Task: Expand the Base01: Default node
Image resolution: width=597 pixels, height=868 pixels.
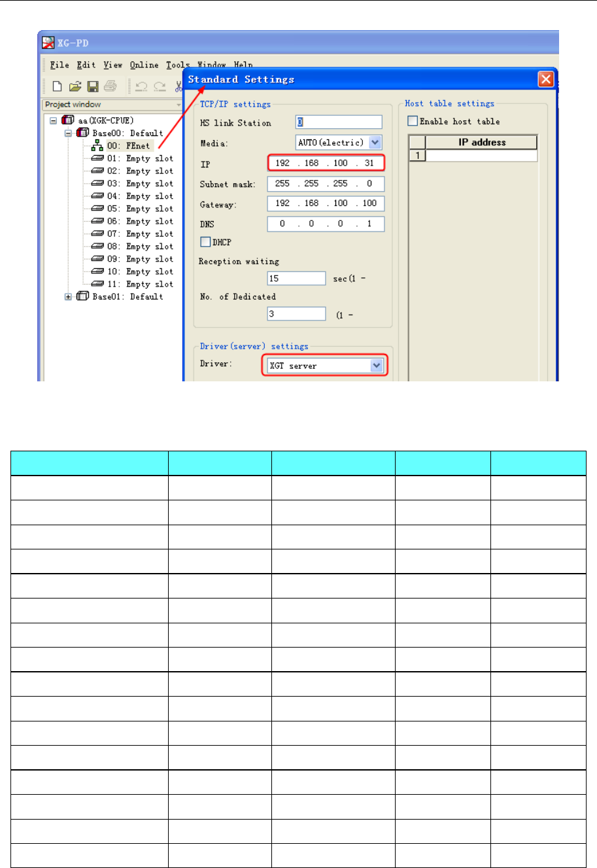Action: click(68, 296)
